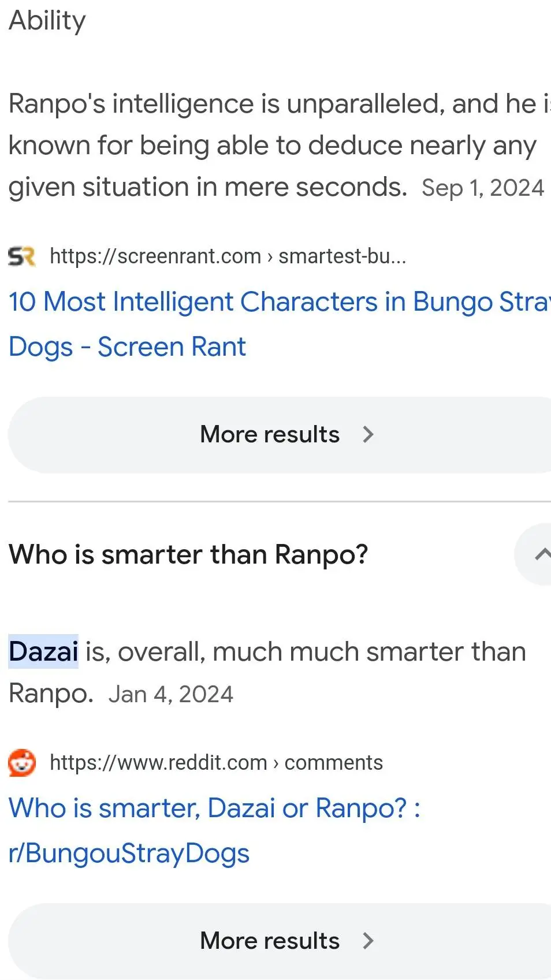Screen dimensions: 551x980
Task: Collapse answer using the up chevron
Action: pyautogui.click(x=539, y=554)
